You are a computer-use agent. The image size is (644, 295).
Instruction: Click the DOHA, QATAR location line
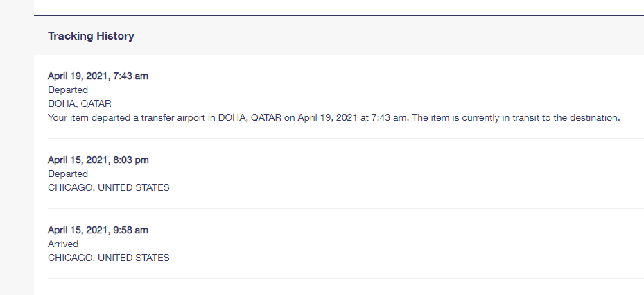[x=79, y=103]
